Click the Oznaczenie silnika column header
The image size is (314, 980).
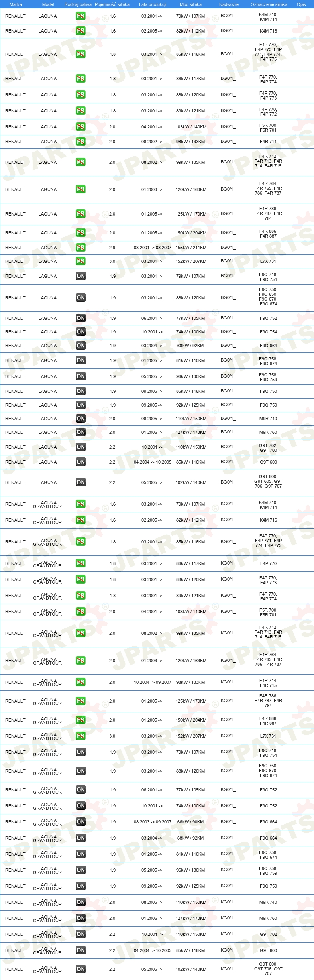click(x=269, y=4)
